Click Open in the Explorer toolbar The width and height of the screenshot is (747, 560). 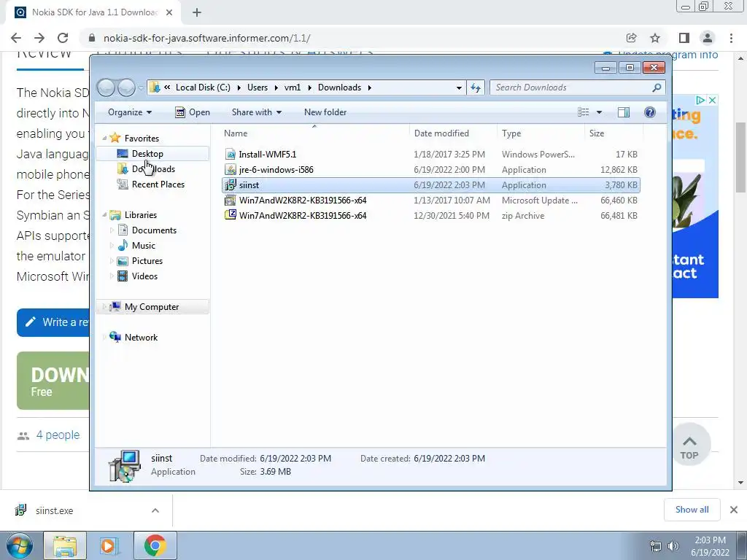(x=193, y=112)
